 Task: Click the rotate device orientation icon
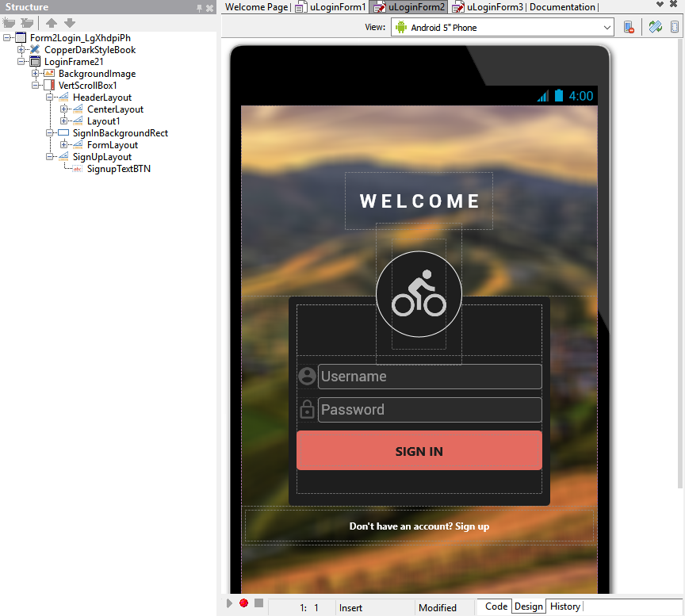pyautogui.click(x=655, y=28)
